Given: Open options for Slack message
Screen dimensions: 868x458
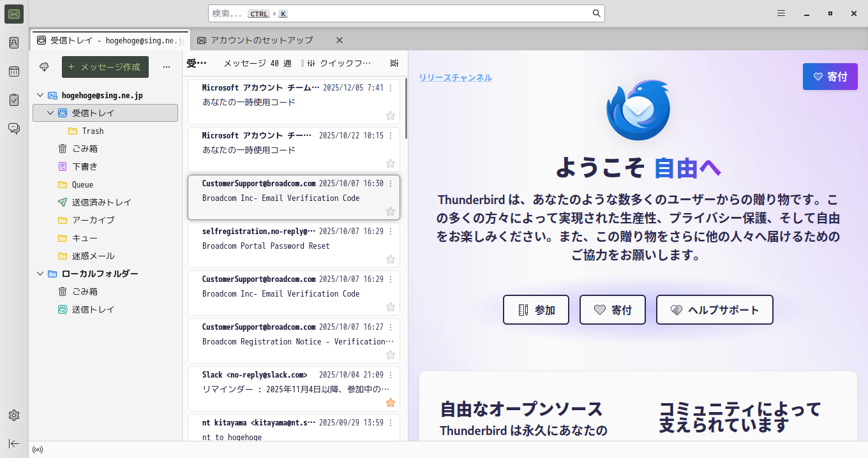Looking at the screenshot, I should (391, 375).
